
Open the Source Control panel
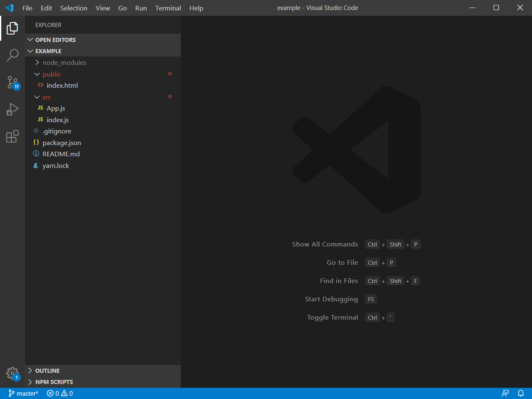tap(12, 82)
